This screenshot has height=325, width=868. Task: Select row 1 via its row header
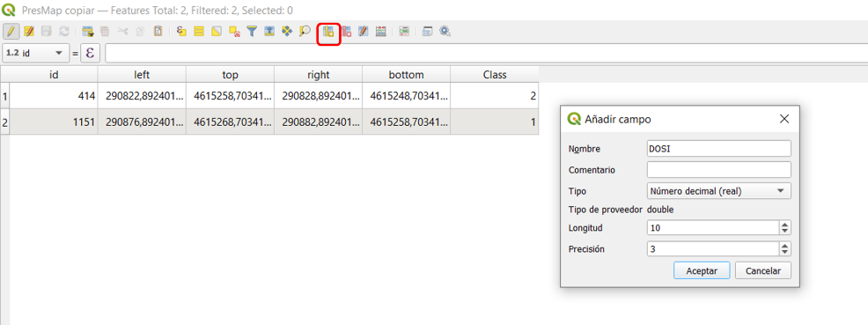5,96
